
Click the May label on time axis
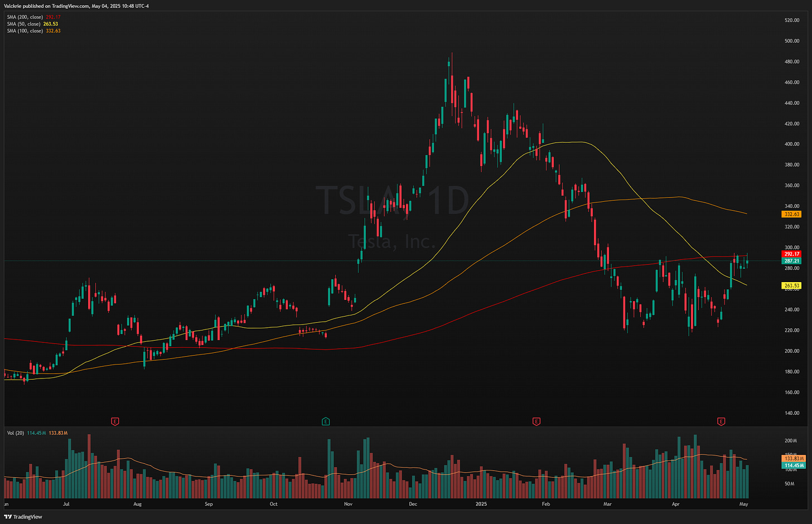[x=744, y=504]
